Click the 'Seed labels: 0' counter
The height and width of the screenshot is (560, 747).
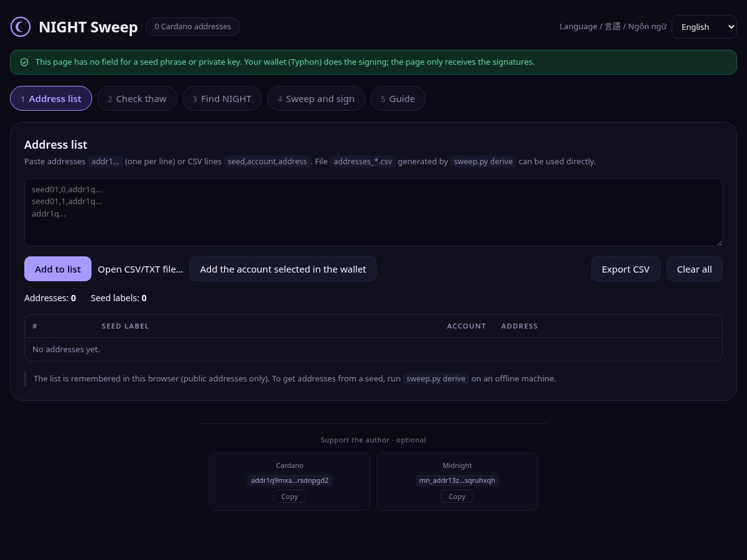pyautogui.click(x=118, y=298)
